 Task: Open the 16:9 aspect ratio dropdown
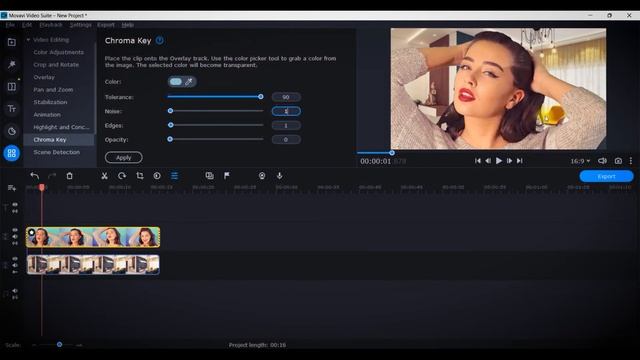tap(580, 161)
